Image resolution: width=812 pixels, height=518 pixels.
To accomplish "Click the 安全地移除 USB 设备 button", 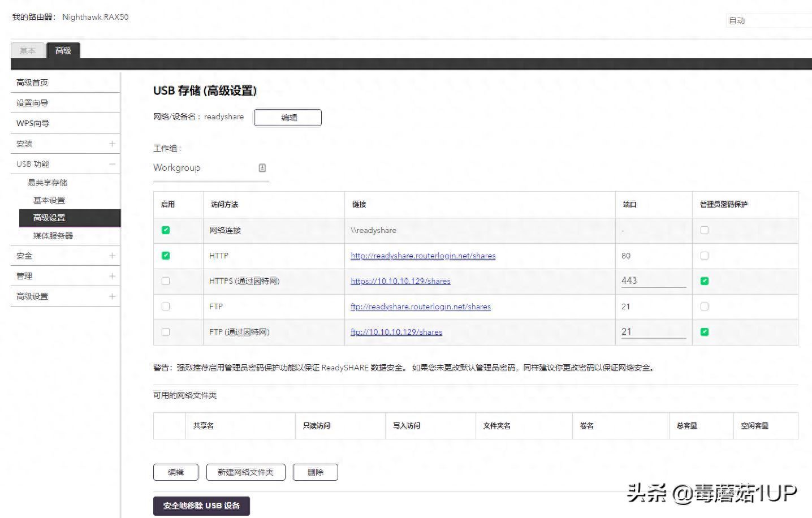I will click(201, 506).
